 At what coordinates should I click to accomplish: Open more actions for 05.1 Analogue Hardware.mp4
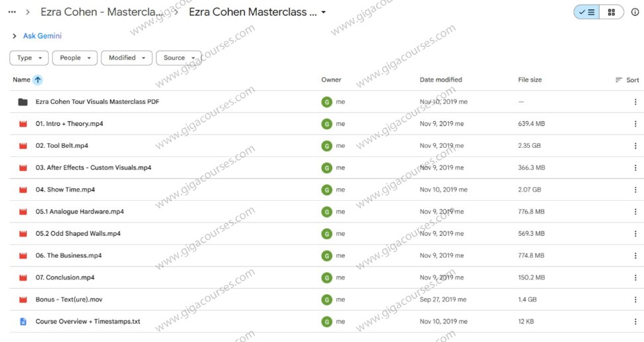(x=635, y=211)
